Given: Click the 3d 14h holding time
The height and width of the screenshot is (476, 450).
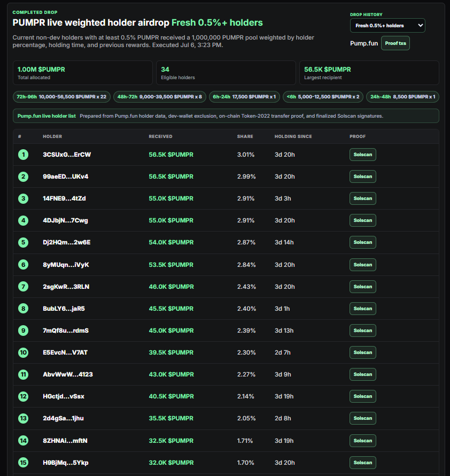Looking at the screenshot, I should click(284, 242).
